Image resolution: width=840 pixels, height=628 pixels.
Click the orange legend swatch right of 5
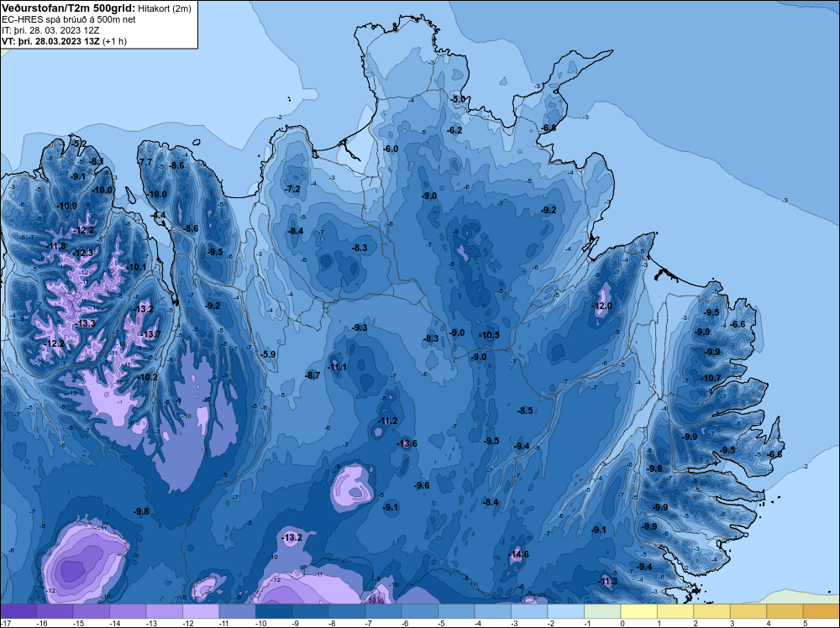coord(822,611)
